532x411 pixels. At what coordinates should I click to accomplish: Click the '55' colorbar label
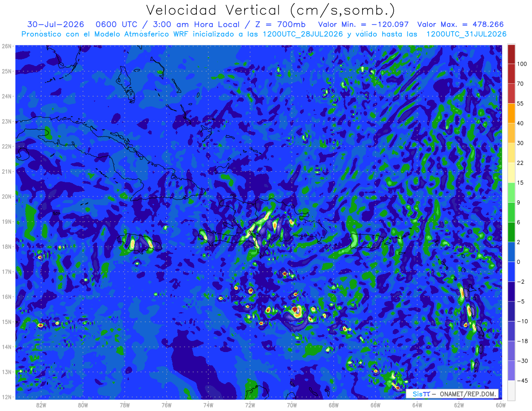tap(520, 103)
